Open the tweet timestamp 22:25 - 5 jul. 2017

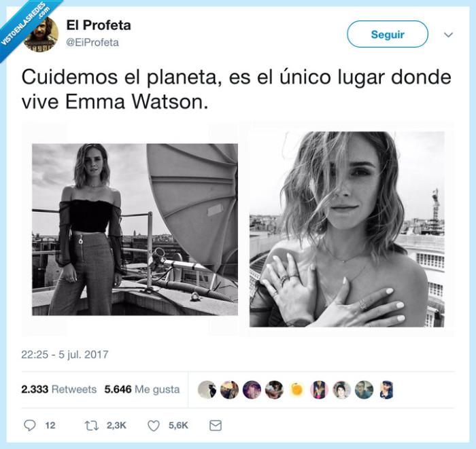pos(65,355)
